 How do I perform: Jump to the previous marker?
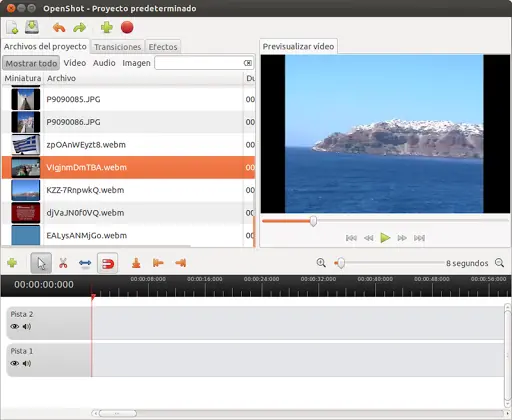tap(158, 263)
